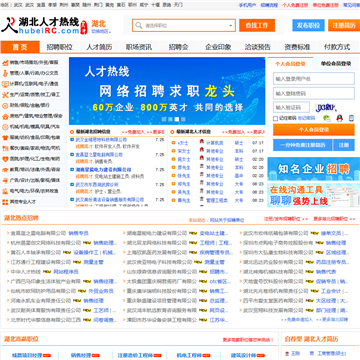360x360 pixels.
Task: Open the 人才简历 menu item
Action: coord(99,47)
